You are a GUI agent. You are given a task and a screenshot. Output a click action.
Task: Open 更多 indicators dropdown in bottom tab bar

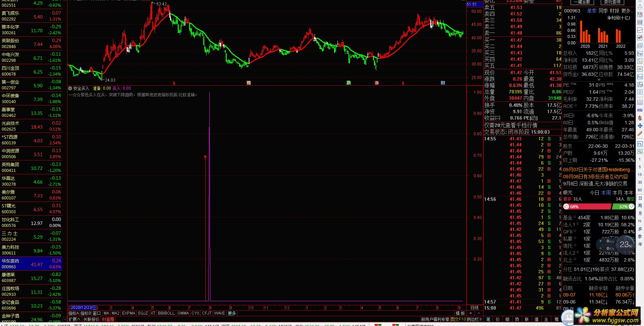[x=232, y=313]
